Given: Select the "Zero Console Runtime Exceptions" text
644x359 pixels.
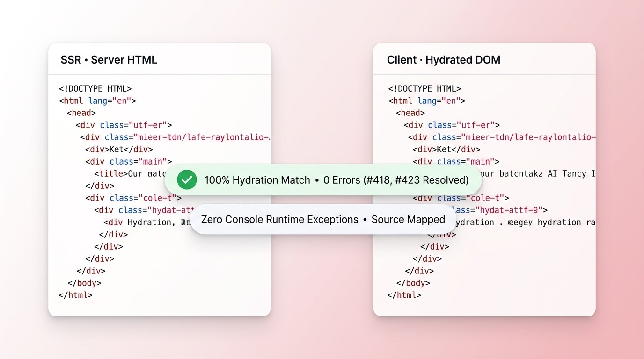Looking at the screenshot, I should [280, 219].
